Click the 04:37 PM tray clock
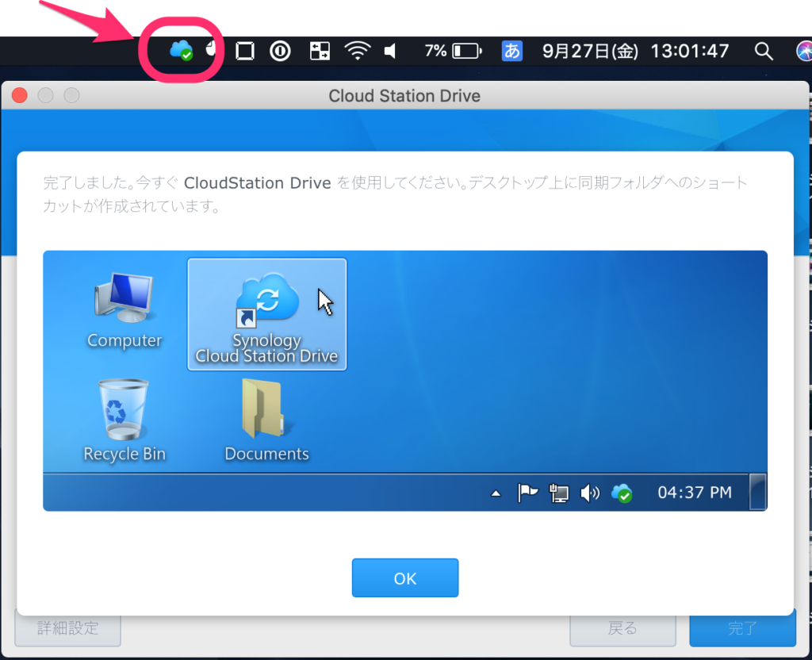This screenshot has width=812, height=660. pyautogui.click(x=695, y=493)
